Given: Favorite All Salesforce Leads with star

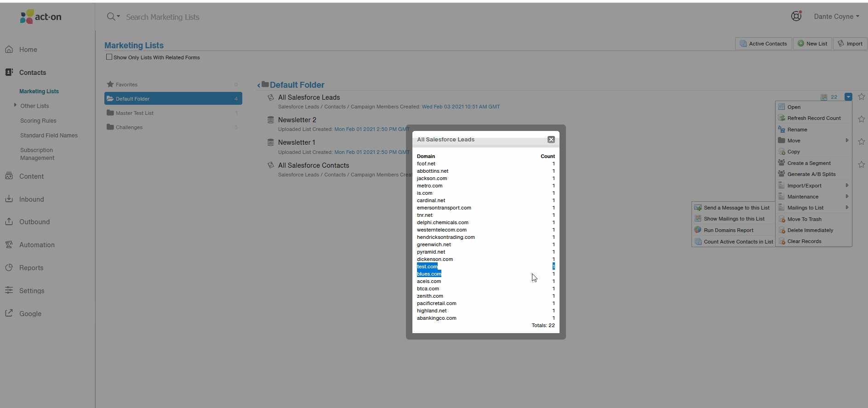Looking at the screenshot, I should click(x=862, y=96).
